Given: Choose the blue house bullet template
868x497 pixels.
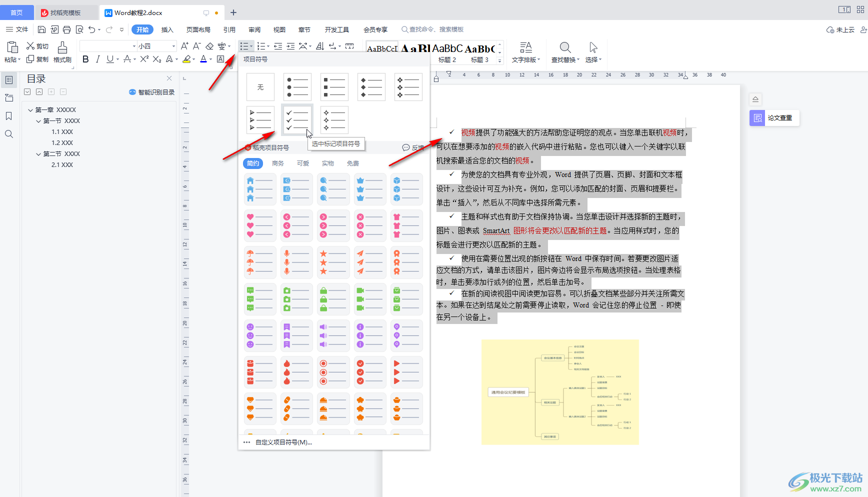Looking at the screenshot, I should pos(260,189).
